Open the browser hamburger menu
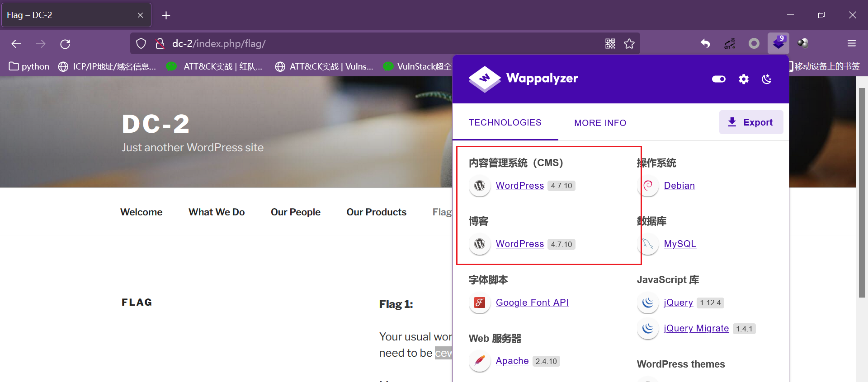This screenshot has width=868, height=382. [852, 43]
